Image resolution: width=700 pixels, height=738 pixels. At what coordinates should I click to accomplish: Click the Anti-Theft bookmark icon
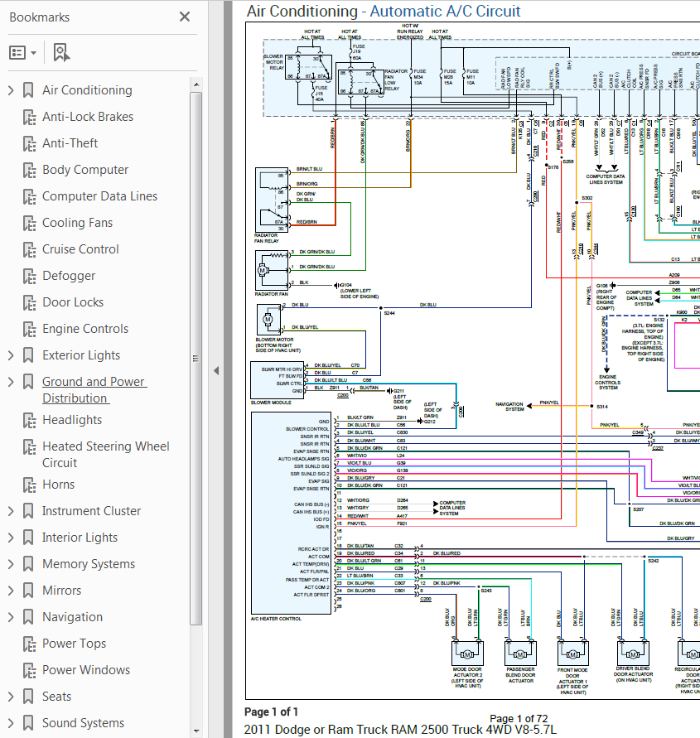tap(29, 143)
